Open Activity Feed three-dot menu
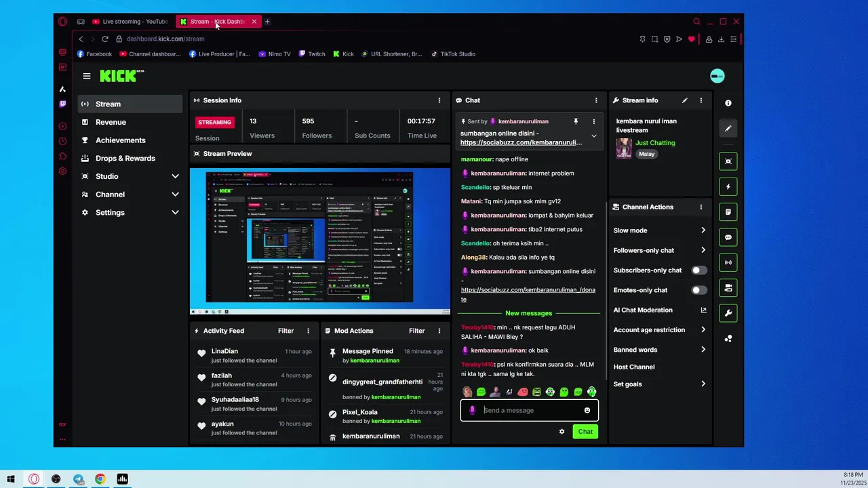868x488 pixels. tap(308, 331)
